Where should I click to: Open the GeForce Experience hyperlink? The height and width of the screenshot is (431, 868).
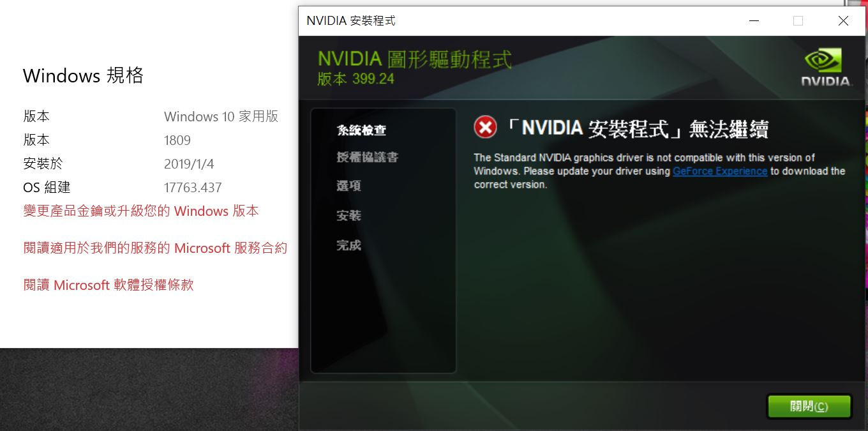click(x=720, y=170)
